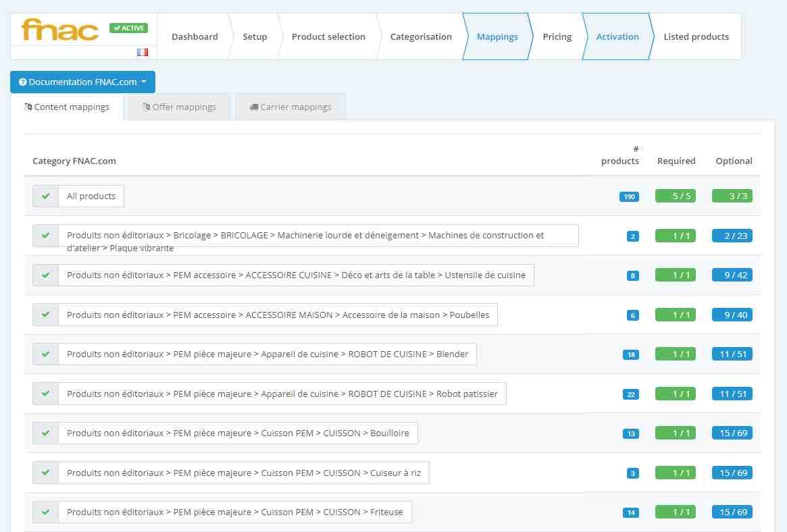Open the Pricing step
The height and width of the screenshot is (532, 787).
pos(557,36)
